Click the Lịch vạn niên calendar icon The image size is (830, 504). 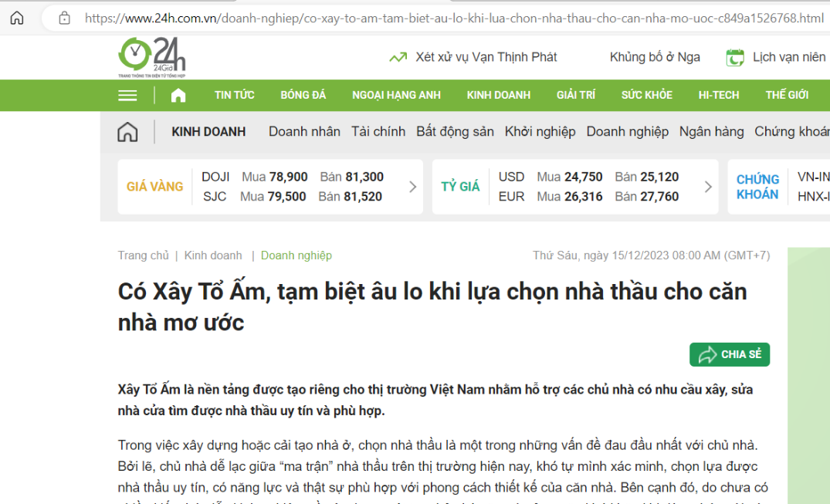point(735,57)
